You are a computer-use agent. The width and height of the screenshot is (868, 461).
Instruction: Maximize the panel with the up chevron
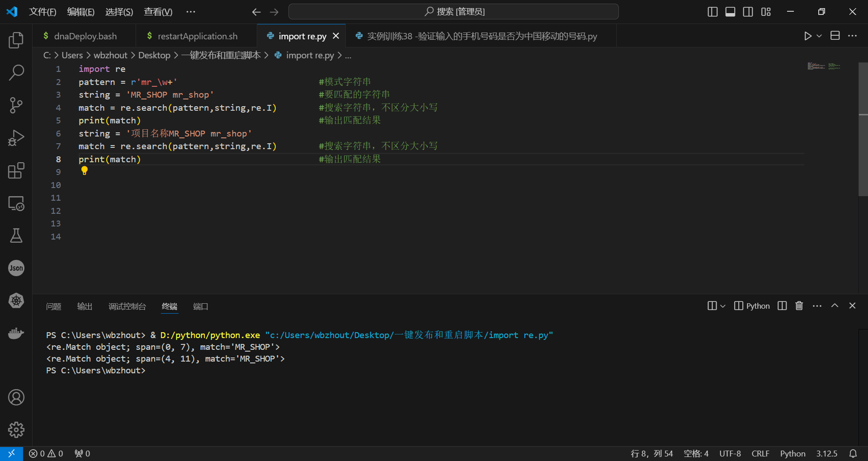(835, 306)
